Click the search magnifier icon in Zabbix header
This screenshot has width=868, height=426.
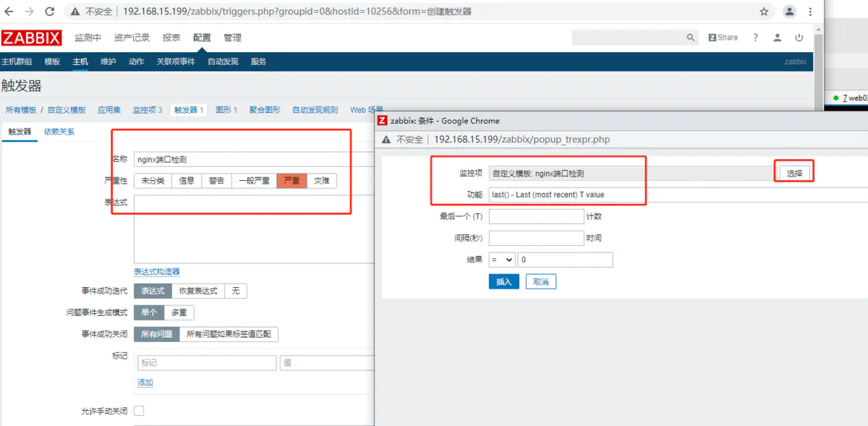[x=691, y=38]
